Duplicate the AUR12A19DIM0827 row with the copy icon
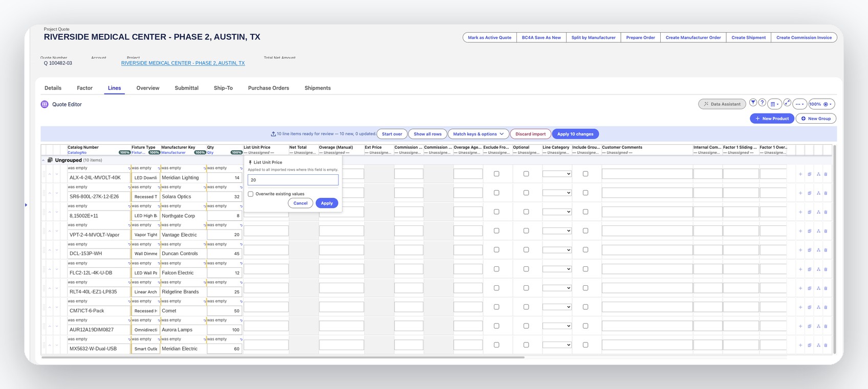 (x=809, y=326)
